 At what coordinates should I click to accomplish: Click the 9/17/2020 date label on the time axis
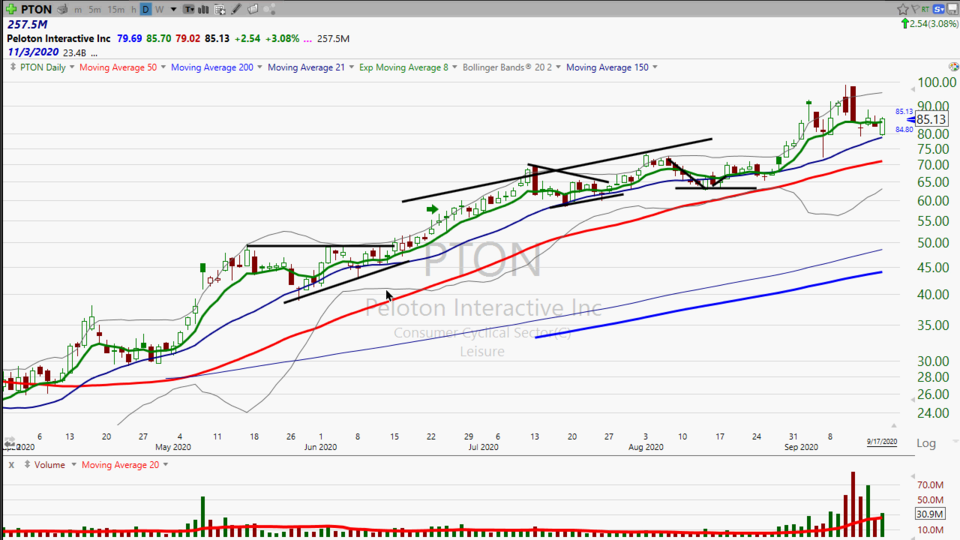[882, 441]
